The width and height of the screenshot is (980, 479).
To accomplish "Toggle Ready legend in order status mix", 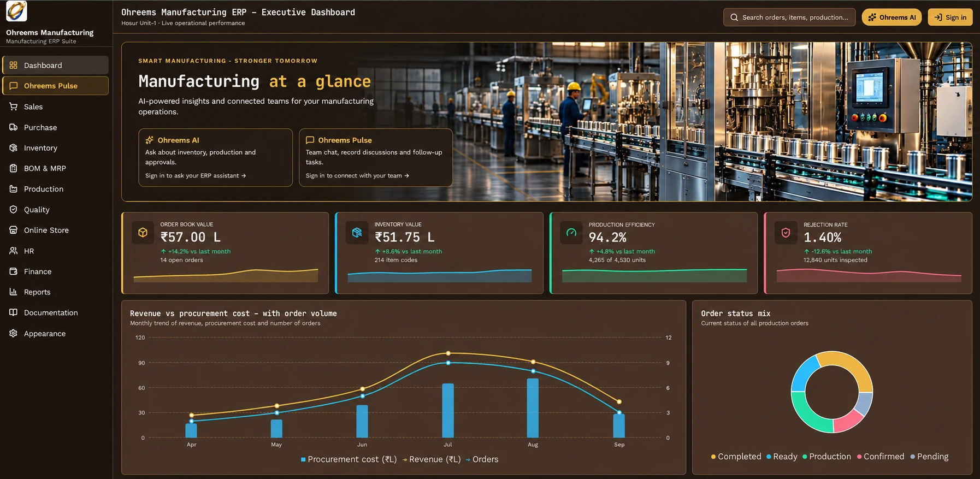I will (782, 457).
